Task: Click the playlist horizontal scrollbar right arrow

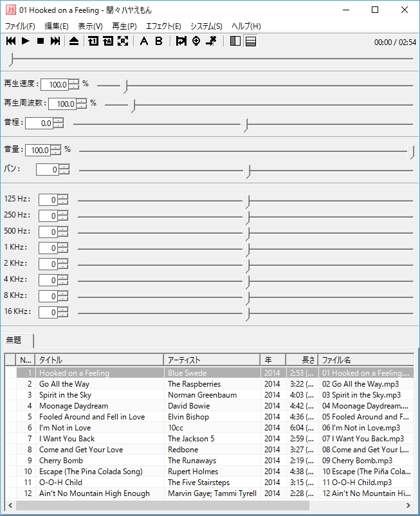Action: tap(408, 505)
